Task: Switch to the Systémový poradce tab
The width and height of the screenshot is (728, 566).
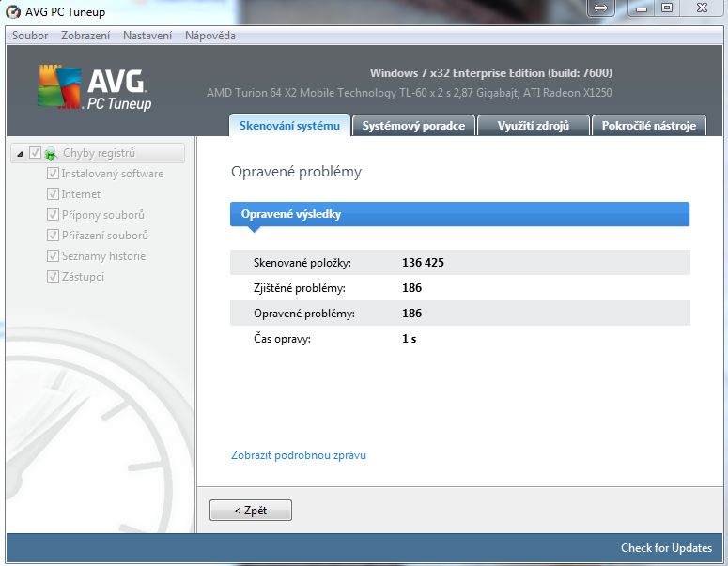Action: tap(413, 125)
